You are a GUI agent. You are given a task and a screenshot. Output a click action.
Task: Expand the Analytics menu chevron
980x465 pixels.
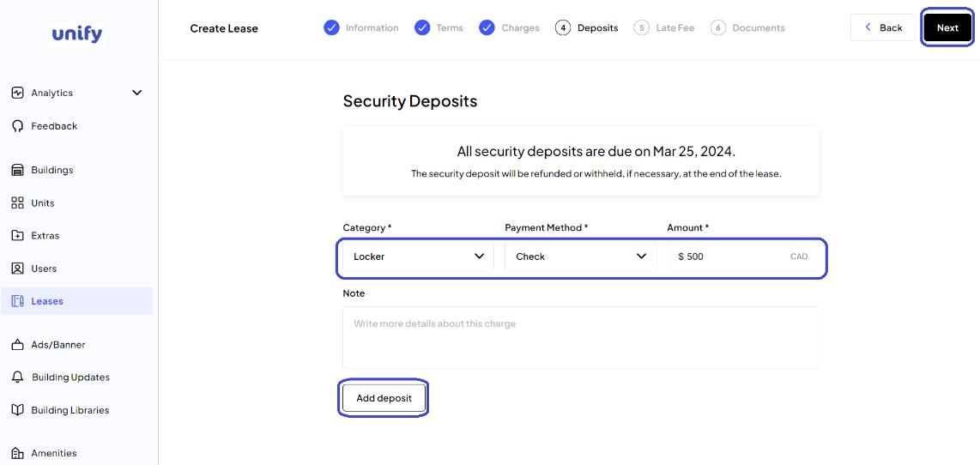(x=137, y=93)
